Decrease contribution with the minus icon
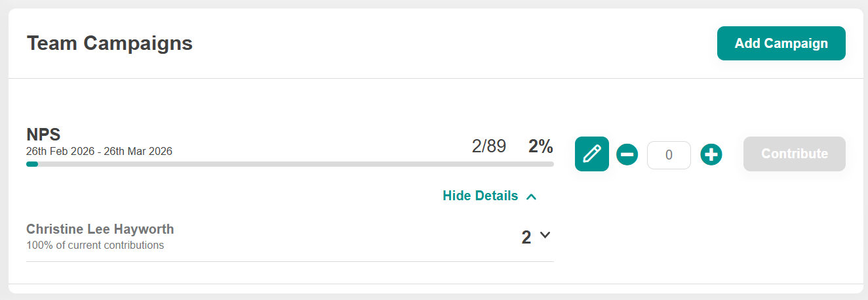Viewport: 868px width, 300px height. (627, 155)
